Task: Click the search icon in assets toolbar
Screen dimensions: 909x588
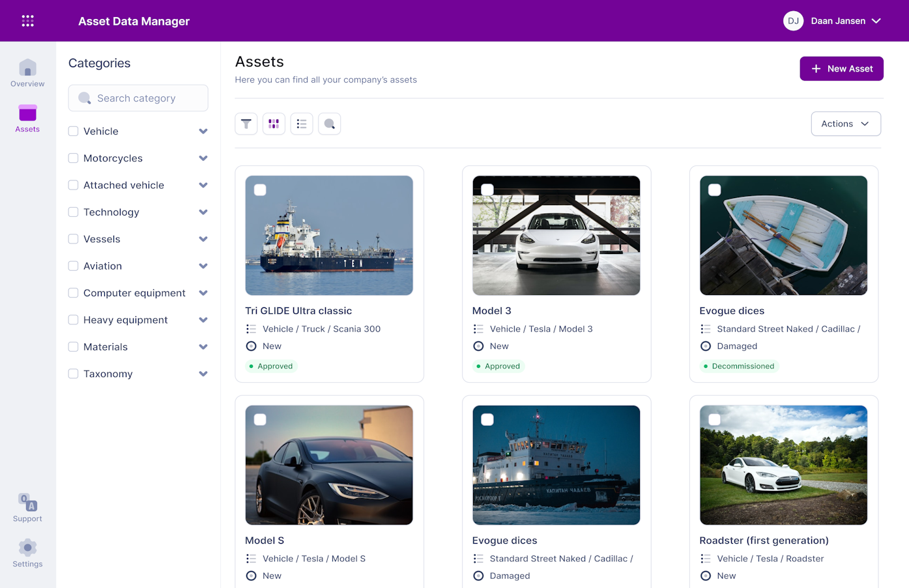Action: click(330, 124)
